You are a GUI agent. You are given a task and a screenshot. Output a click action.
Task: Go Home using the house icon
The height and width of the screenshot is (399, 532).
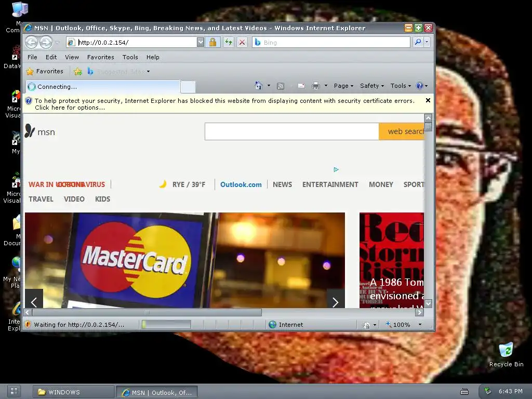coord(259,86)
